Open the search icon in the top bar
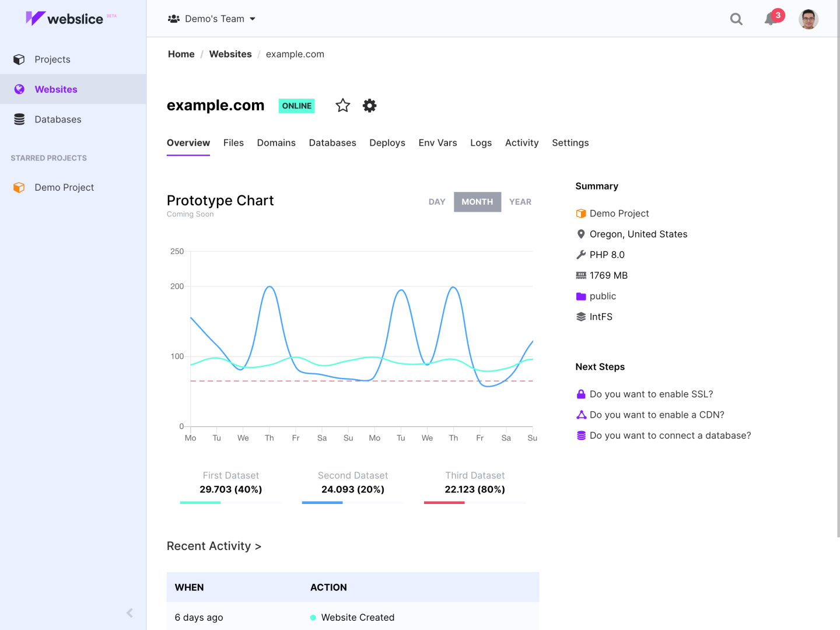The image size is (840, 630). 736,19
